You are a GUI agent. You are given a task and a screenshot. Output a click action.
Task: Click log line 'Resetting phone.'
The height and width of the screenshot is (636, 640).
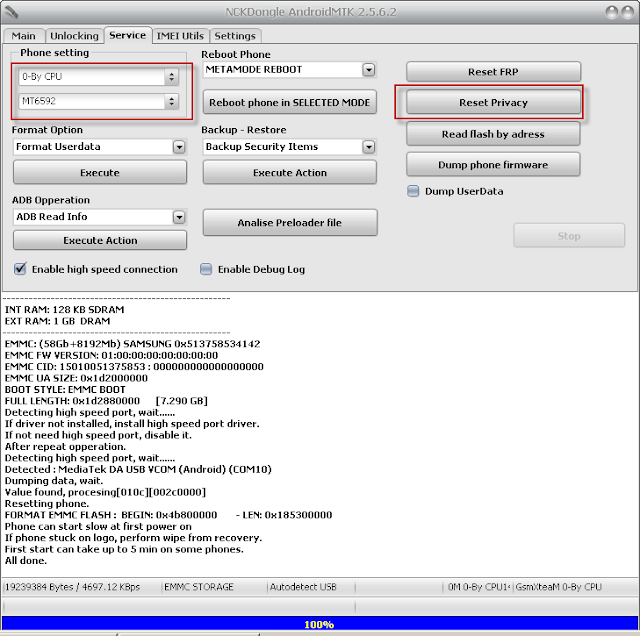(x=47, y=503)
